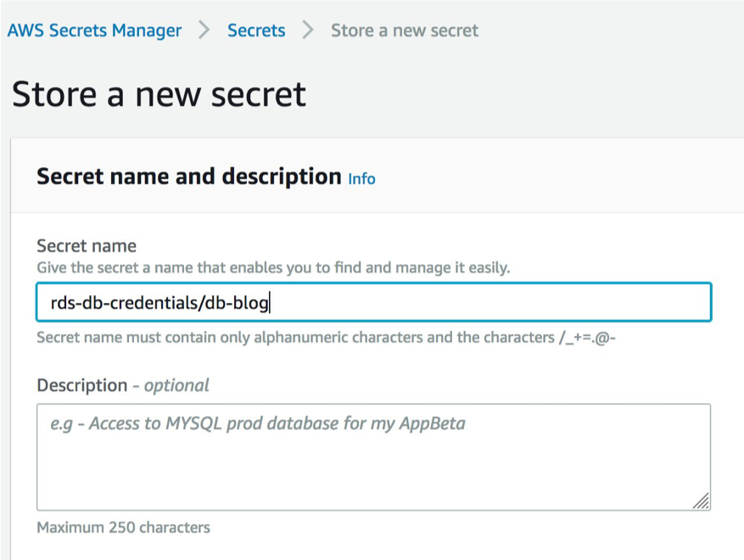Click the current breadcrumb item labeled Store a new secret
744x560 pixels.
[x=405, y=30]
